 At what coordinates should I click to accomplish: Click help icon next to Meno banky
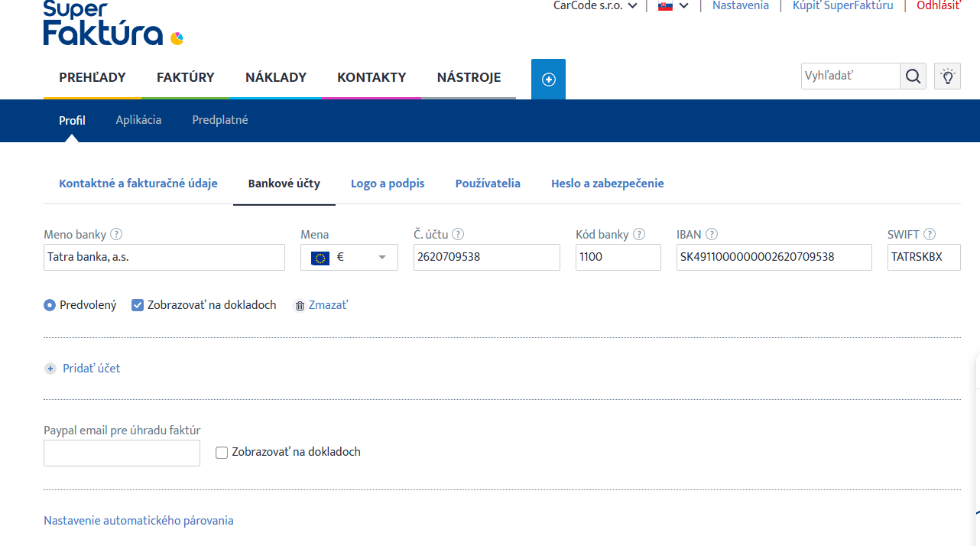point(116,235)
